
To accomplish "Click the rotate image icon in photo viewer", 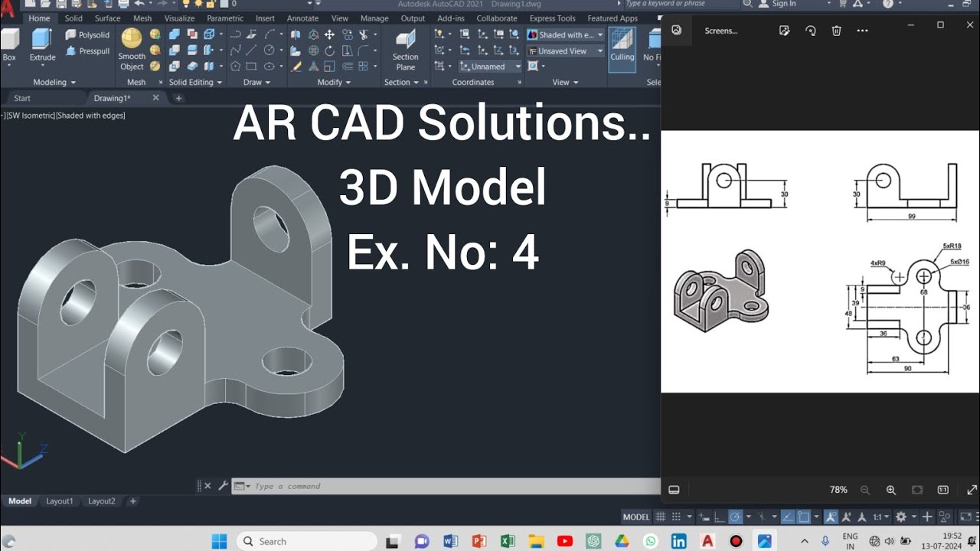I will pos(810,31).
